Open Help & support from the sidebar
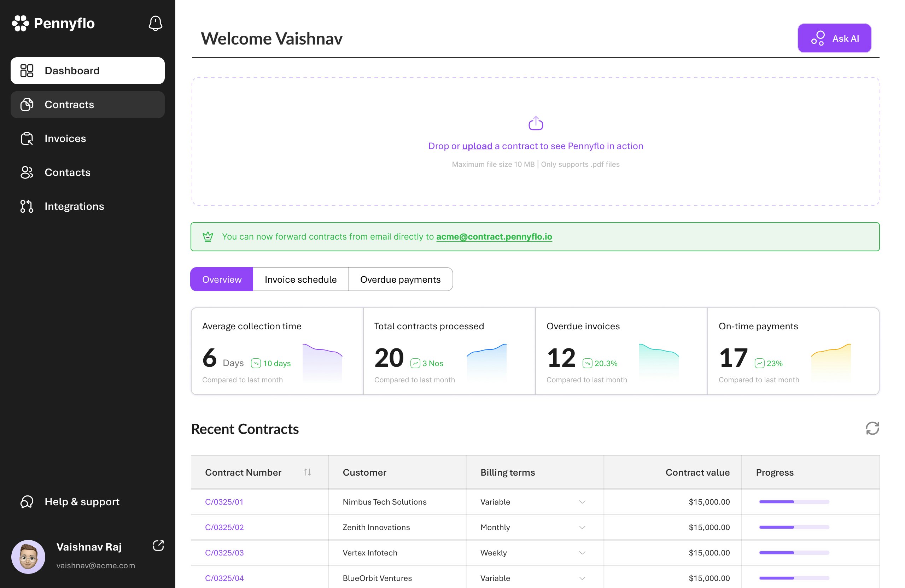This screenshot has width=905, height=588. (82, 502)
